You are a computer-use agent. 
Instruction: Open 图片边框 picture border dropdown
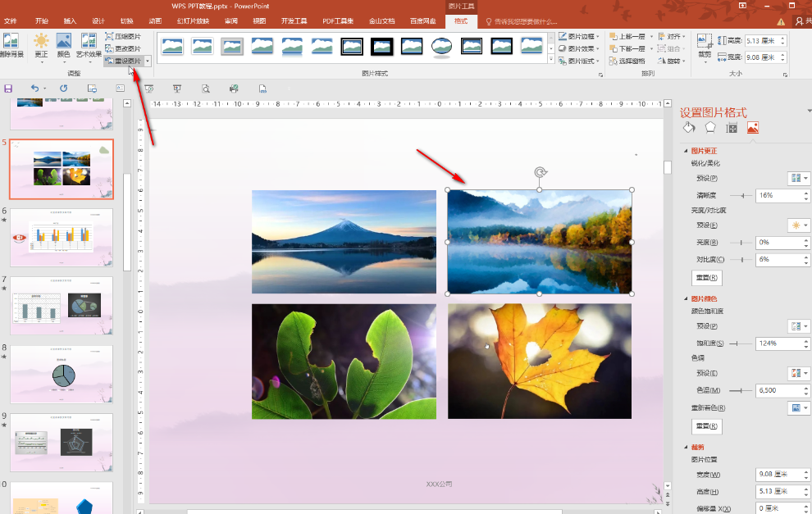(579, 36)
